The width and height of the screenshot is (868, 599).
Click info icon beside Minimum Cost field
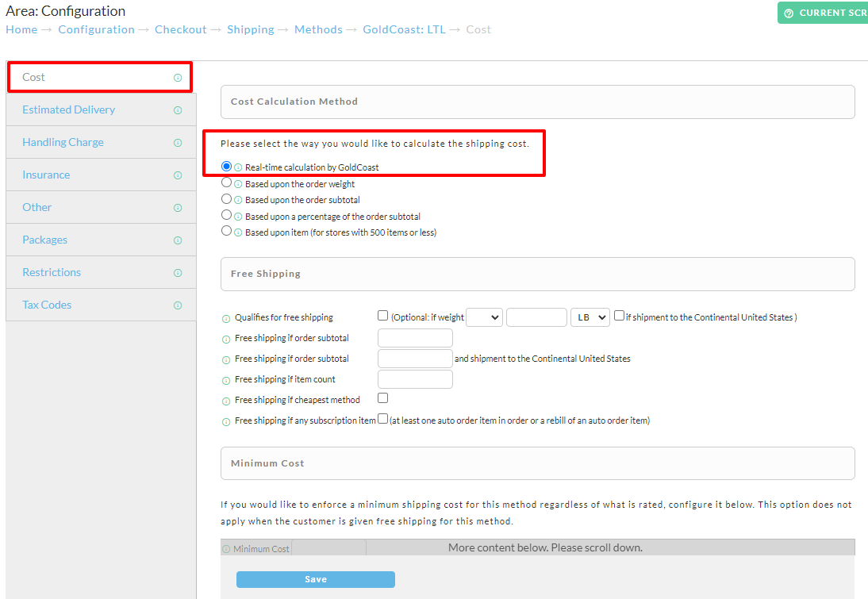(226, 549)
